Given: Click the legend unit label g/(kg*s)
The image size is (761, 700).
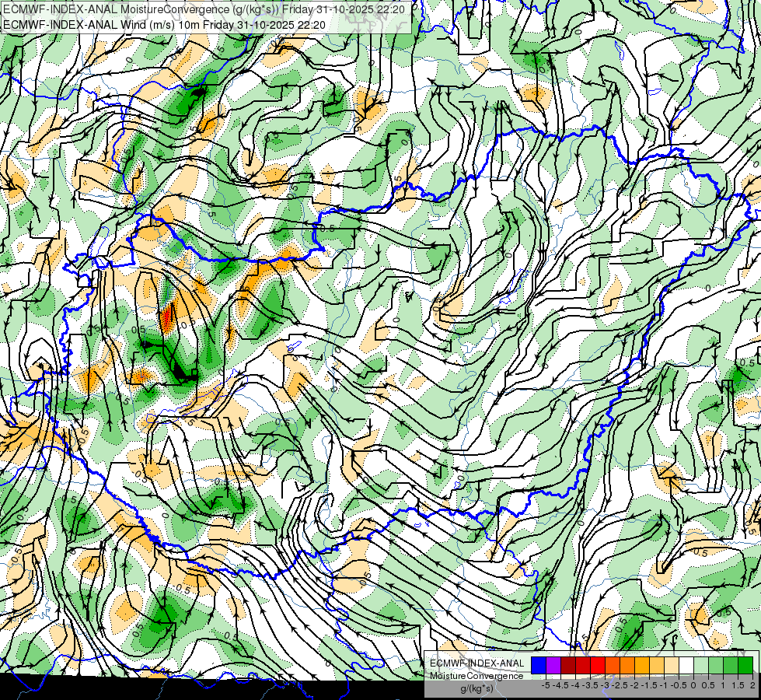Looking at the screenshot, I should pos(477,688).
